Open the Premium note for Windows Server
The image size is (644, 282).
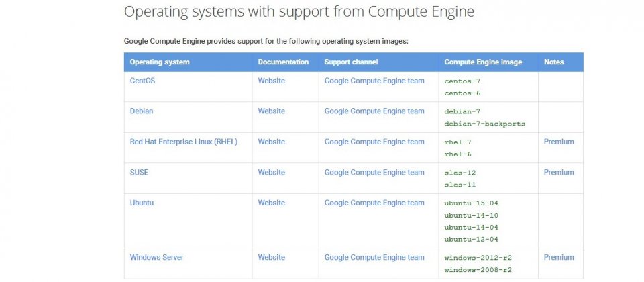[558, 257]
